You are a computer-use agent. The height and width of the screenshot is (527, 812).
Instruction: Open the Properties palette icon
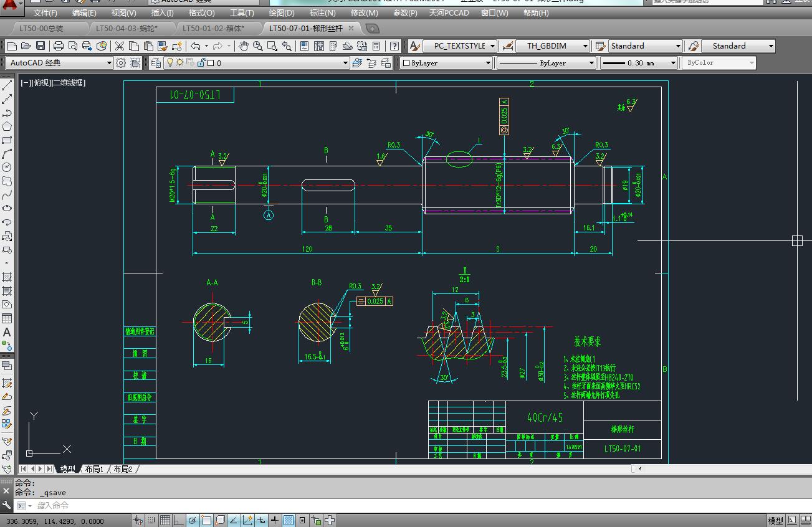tap(305, 46)
